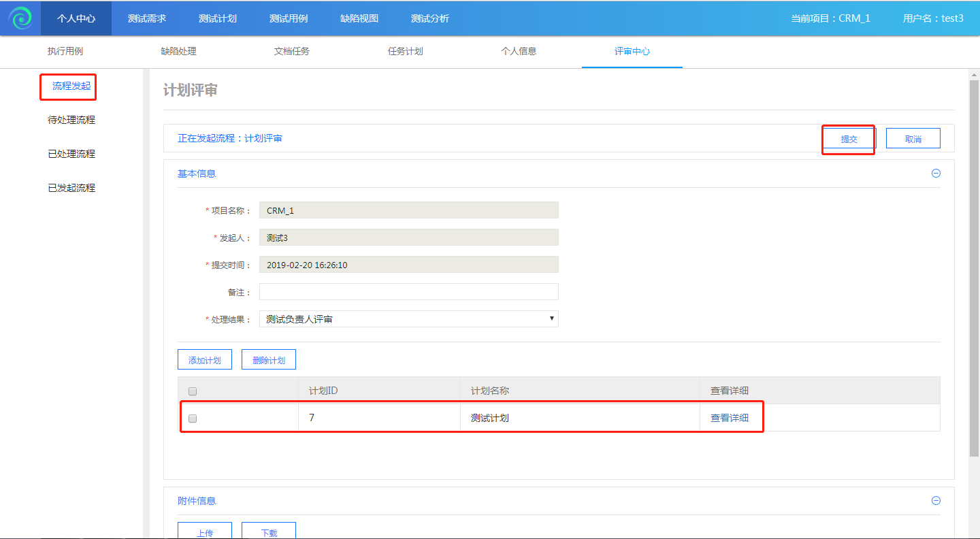Open 已发起流程 in the sidebar
This screenshot has height=539, width=980.
[71, 188]
